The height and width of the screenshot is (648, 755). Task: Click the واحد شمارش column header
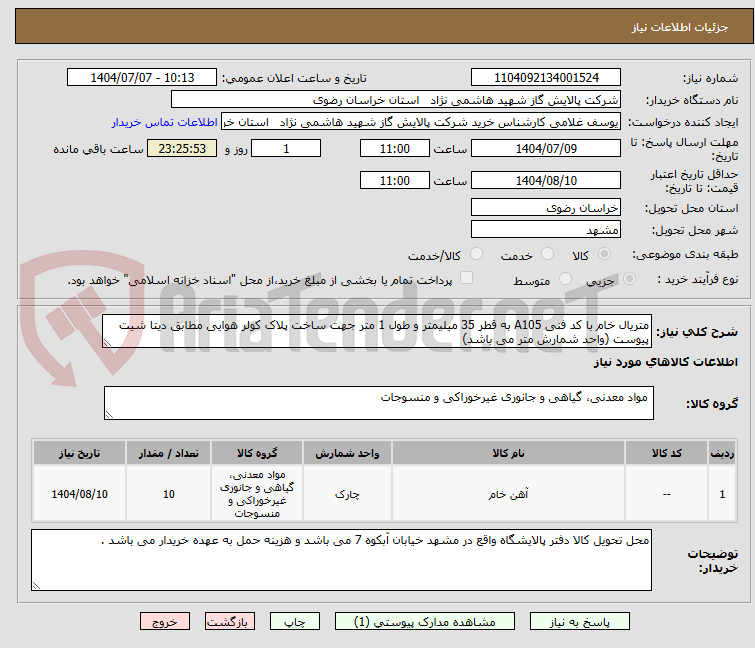(x=347, y=453)
